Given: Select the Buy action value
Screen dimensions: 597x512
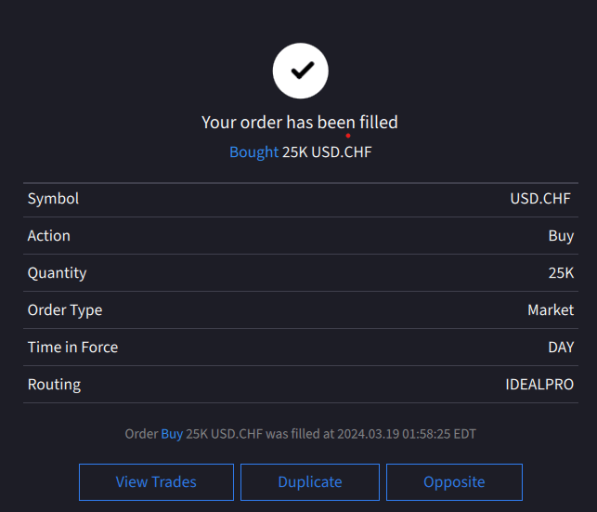Looking at the screenshot, I should point(561,236).
